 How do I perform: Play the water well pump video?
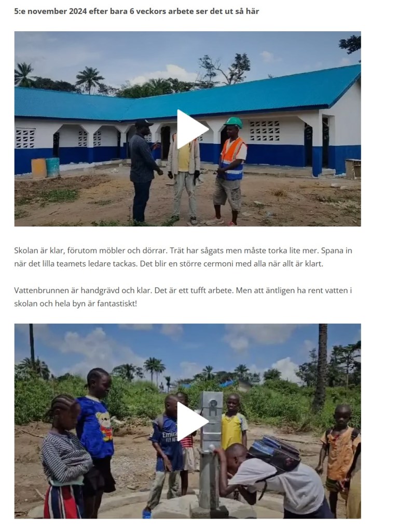(193, 421)
